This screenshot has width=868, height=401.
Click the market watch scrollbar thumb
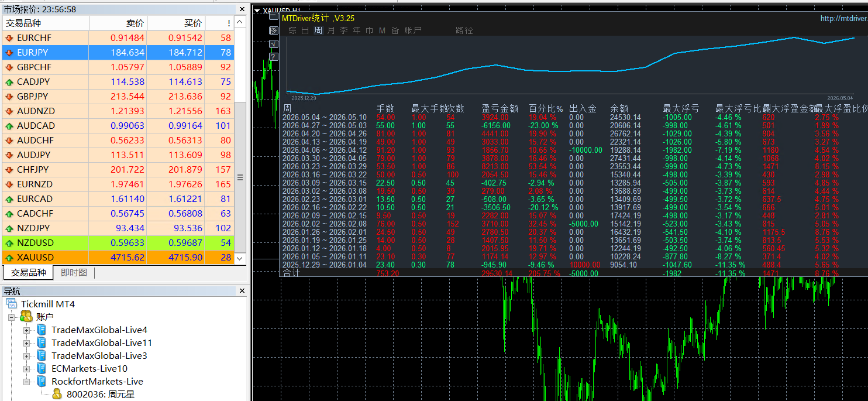(240, 177)
